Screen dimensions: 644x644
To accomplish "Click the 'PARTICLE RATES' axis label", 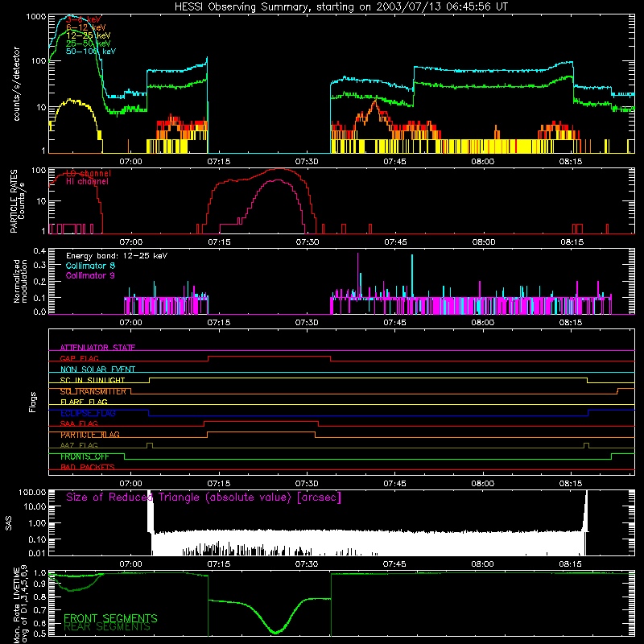I will [x=14, y=200].
